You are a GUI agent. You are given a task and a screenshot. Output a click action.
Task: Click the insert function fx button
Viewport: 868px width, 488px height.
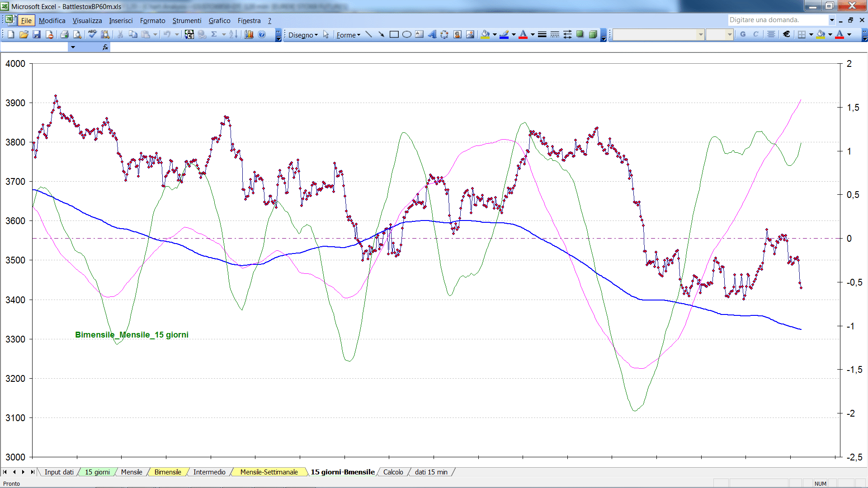click(x=105, y=47)
